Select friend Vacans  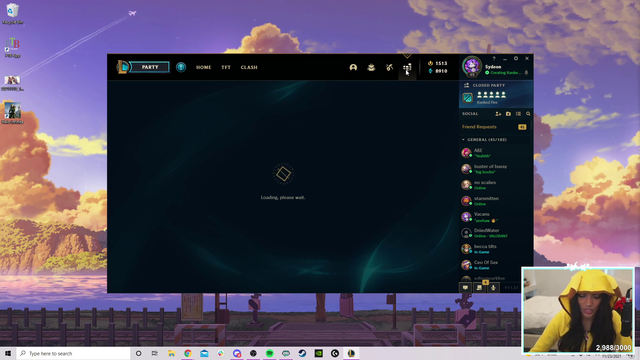(x=495, y=217)
